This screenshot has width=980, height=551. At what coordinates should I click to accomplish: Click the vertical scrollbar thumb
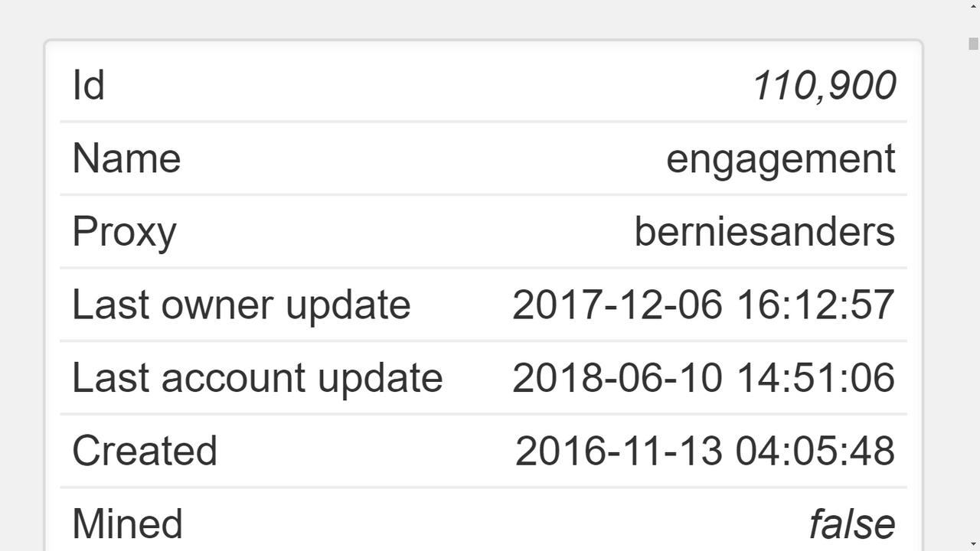point(973,44)
